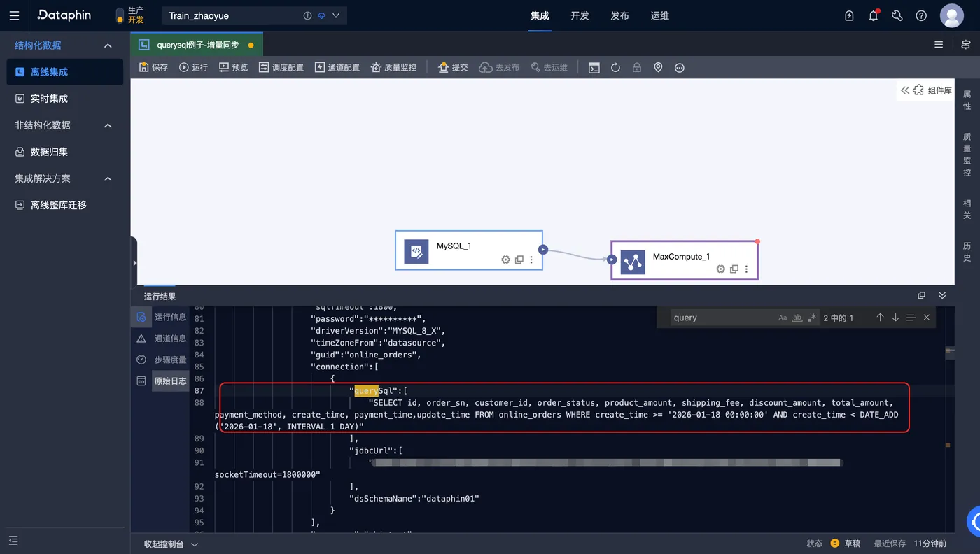Open the user avatar menu
980x554 pixels.
point(952,15)
